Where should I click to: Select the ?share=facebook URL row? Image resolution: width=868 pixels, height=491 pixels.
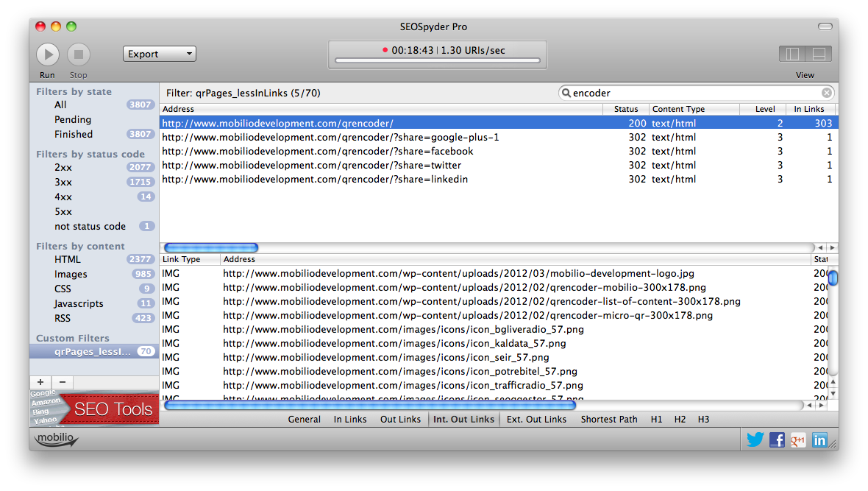(x=499, y=152)
